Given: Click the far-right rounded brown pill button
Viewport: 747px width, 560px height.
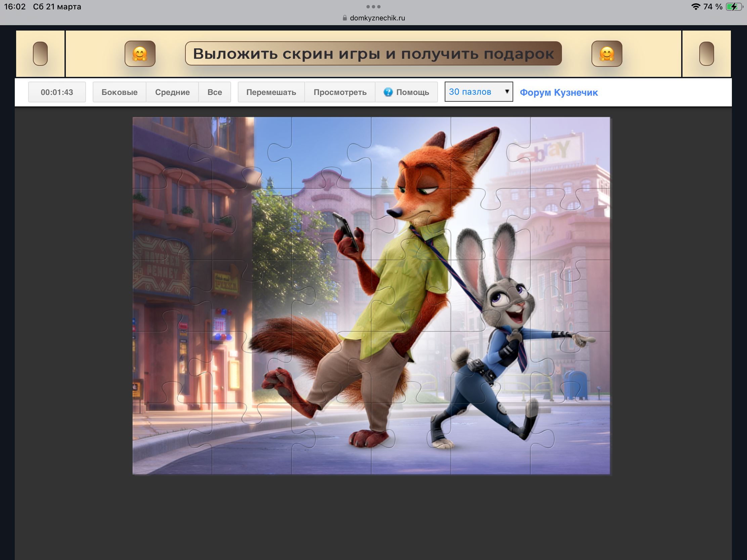Looking at the screenshot, I should (706, 54).
